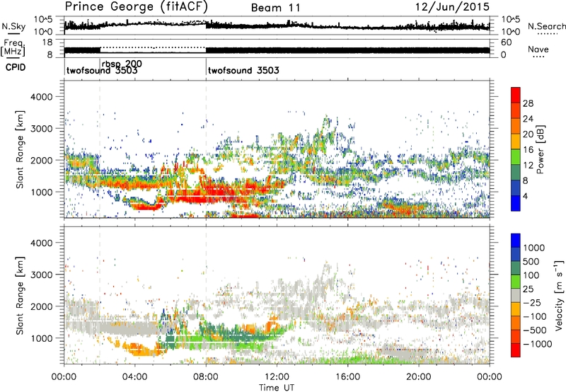Click the dotted frequency trace during rbsp interval
566x392 pixels.
click(x=153, y=47)
